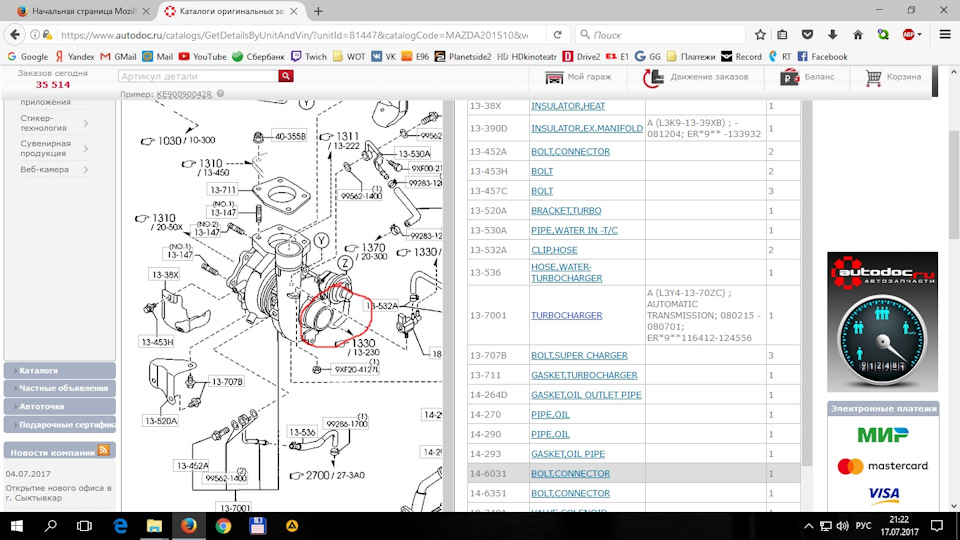The width and height of the screenshot is (960, 540).
Task: Click the red search magnifier button
Action: [x=285, y=76]
